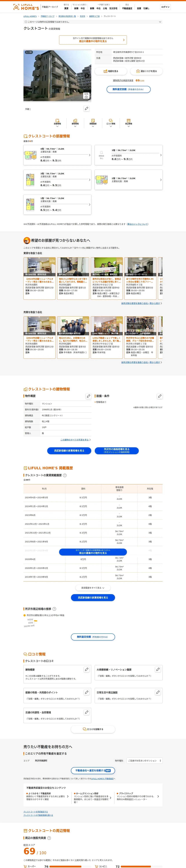The height and width of the screenshot is (868, 186).
Task: Click the ログイン button
Action: (x=165, y=7)
